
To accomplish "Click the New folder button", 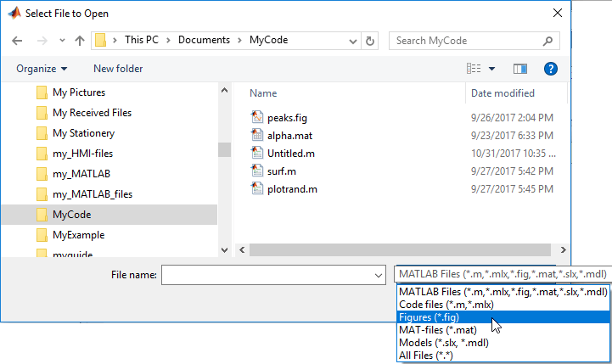I will tap(118, 69).
